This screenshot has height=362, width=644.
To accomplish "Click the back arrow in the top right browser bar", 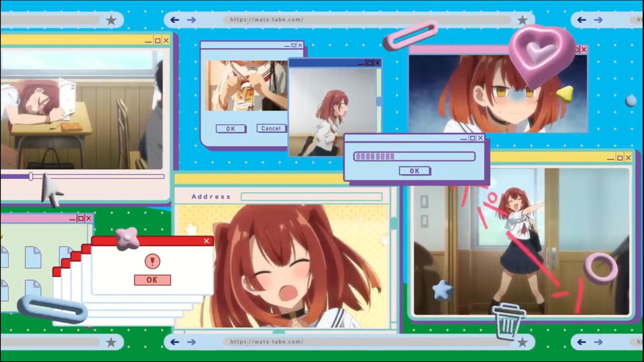I will [x=581, y=19].
